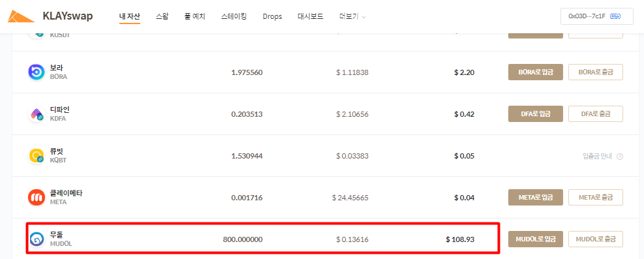Click the Kaikas badge in wallet address
Image resolution: width=644 pixels, height=259 pixels.
point(615,16)
